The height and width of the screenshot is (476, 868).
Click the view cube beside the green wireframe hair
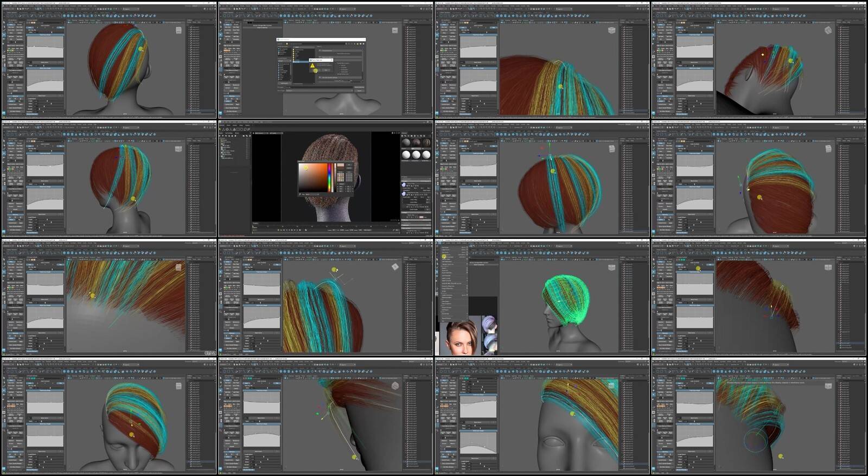pyautogui.click(x=611, y=268)
